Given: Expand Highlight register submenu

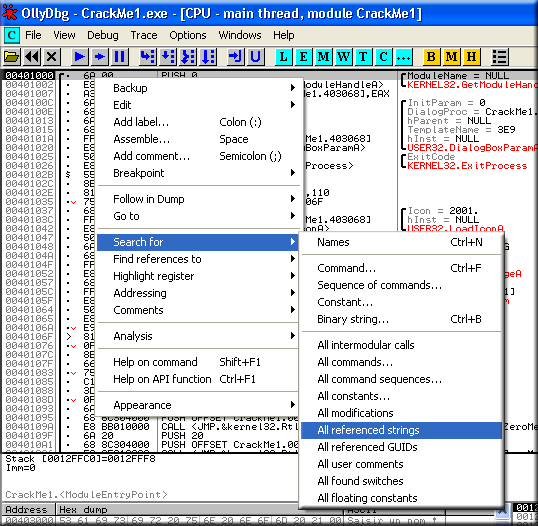Looking at the screenshot, I should point(198,276).
